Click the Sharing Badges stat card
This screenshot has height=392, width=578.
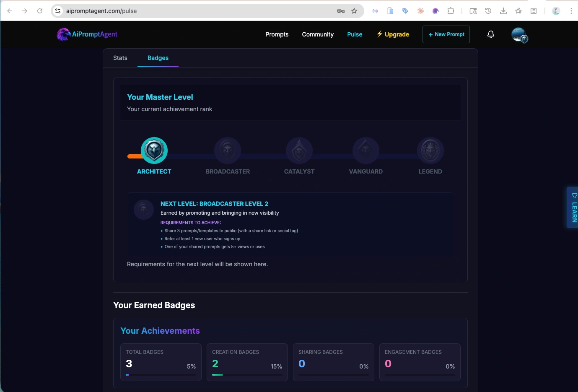click(x=334, y=362)
